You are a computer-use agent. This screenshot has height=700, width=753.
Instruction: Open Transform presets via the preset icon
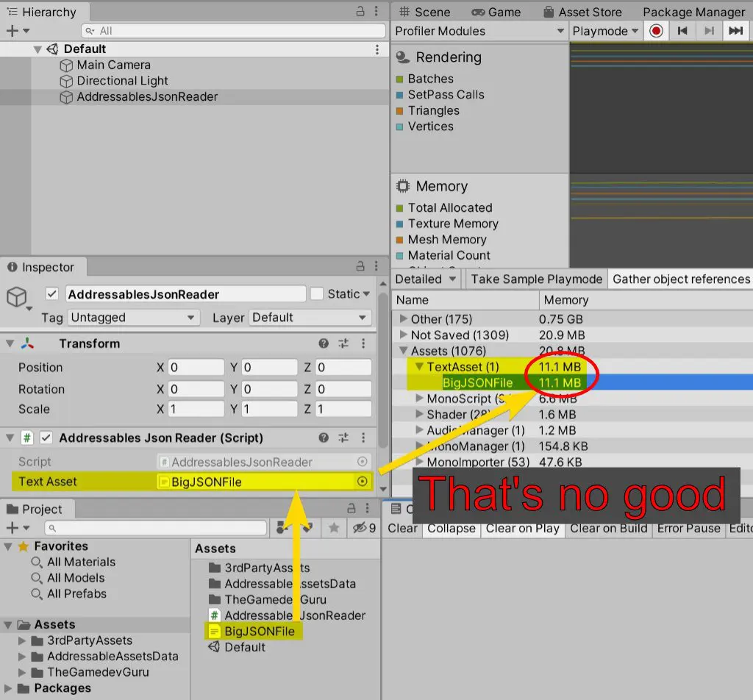pos(343,343)
